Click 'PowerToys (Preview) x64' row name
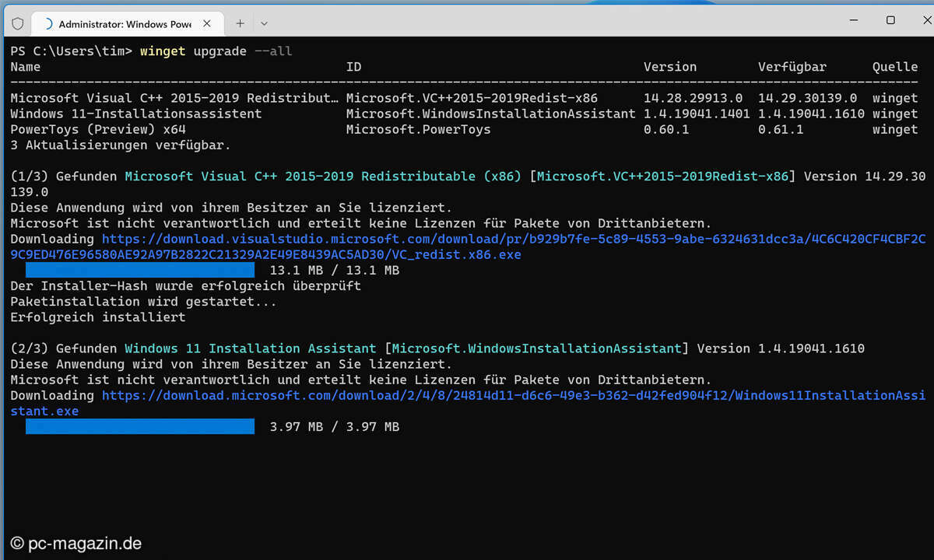 point(98,129)
